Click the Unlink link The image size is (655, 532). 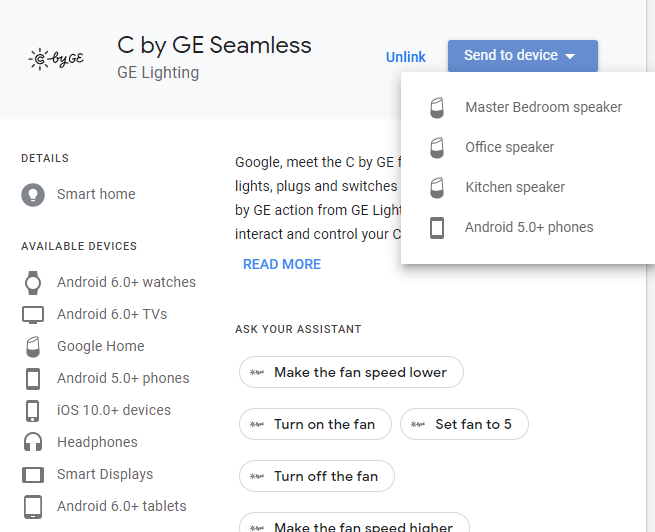coord(405,57)
